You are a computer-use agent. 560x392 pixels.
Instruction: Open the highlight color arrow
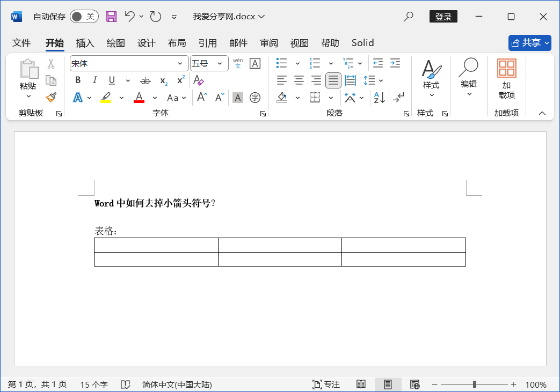tap(121, 98)
